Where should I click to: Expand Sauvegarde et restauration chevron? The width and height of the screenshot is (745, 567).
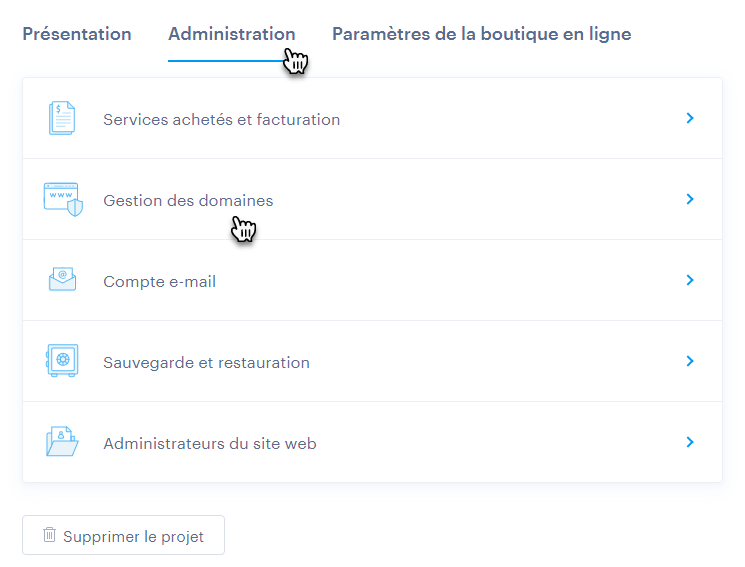point(690,361)
